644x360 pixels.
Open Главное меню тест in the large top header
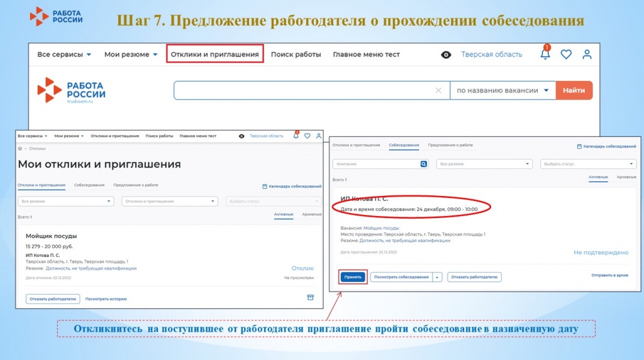tap(366, 54)
